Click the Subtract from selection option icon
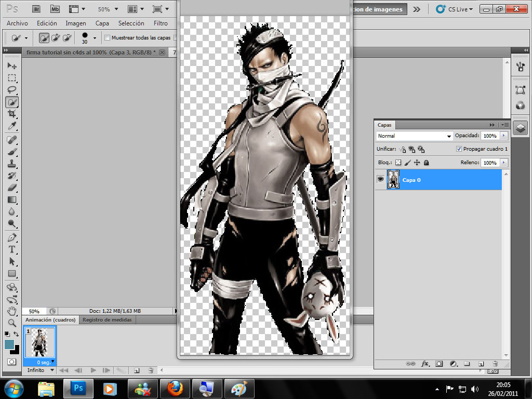Viewport: 532px width, 399px height. (67, 37)
